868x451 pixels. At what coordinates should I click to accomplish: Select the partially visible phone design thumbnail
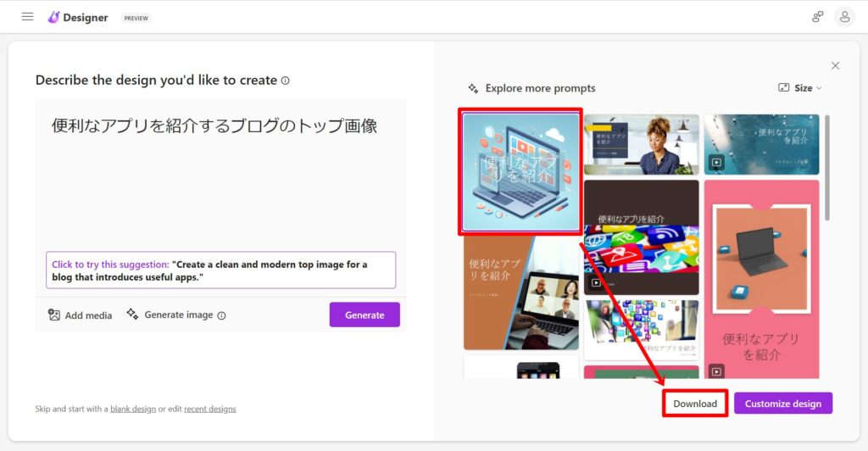tap(521, 367)
